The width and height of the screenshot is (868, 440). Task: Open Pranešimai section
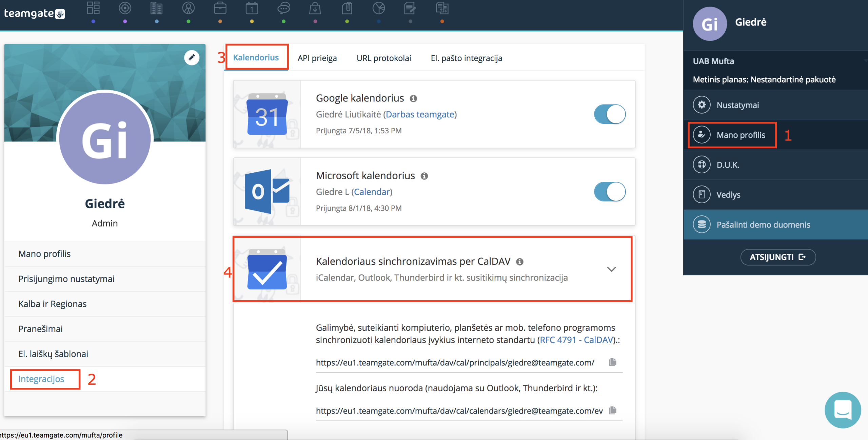pyautogui.click(x=105, y=329)
